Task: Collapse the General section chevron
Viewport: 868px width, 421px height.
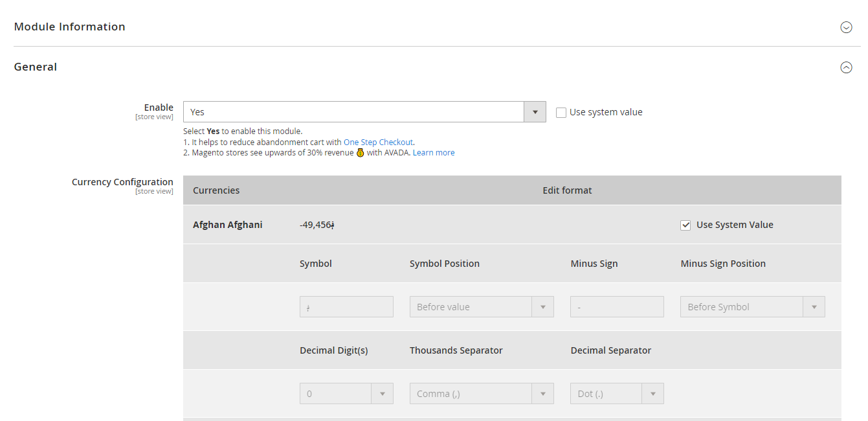Action: (x=845, y=67)
